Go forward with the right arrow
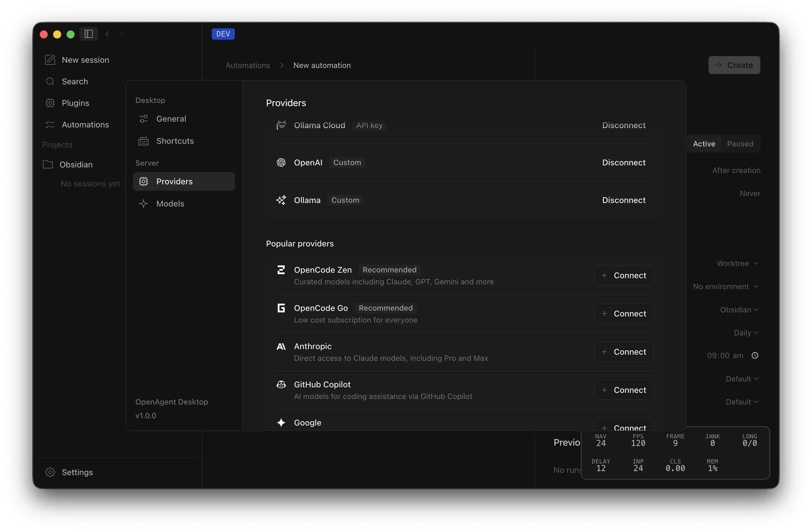812x532 pixels. coord(121,34)
